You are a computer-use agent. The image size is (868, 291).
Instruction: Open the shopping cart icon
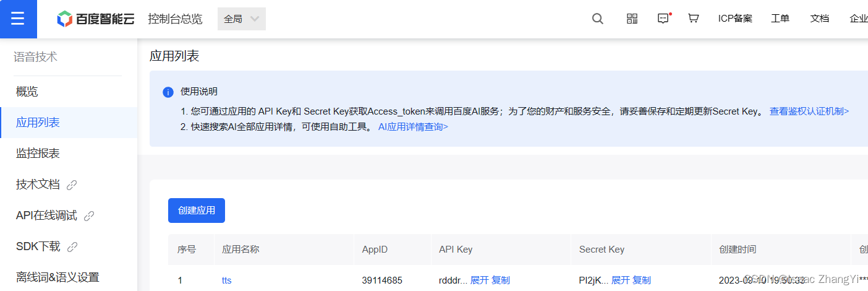(693, 19)
